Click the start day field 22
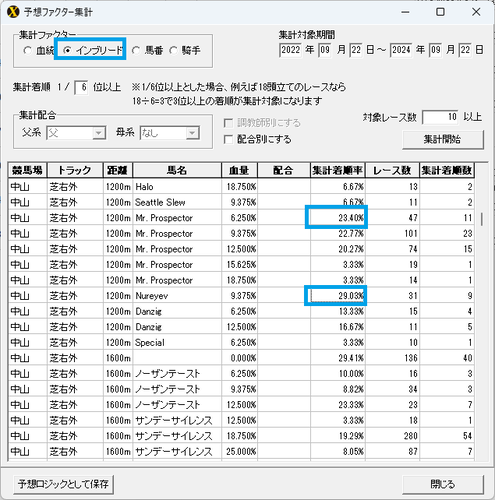The height and width of the screenshot is (500, 495). pos(356,50)
